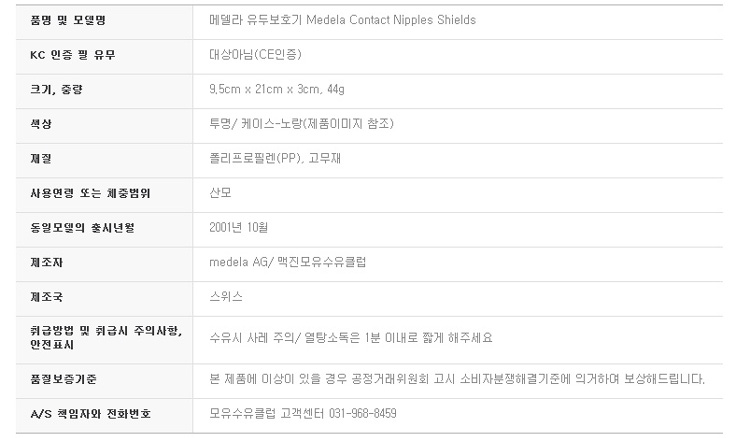Select the 산모 value text

(221, 193)
